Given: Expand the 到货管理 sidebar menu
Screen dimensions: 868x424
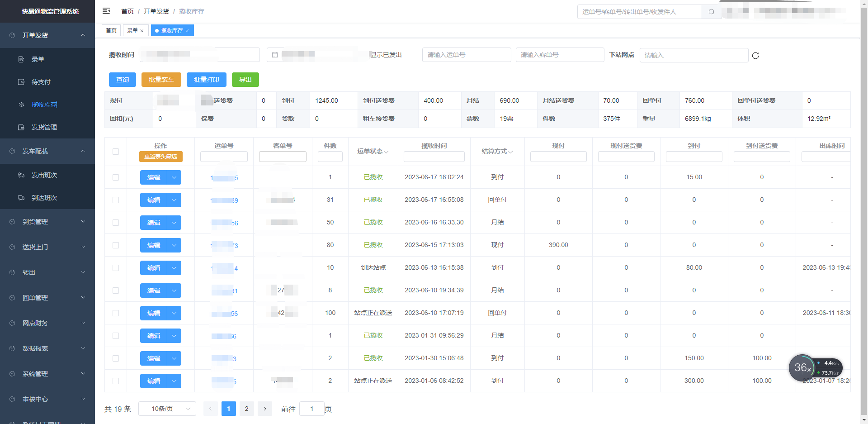Looking at the screenshot, I should pyautogui.click(x=47, y=222).
